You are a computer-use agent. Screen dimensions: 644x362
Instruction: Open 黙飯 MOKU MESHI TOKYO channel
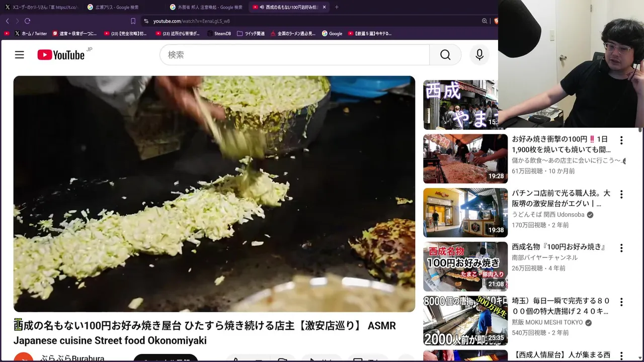pos(547,322)
